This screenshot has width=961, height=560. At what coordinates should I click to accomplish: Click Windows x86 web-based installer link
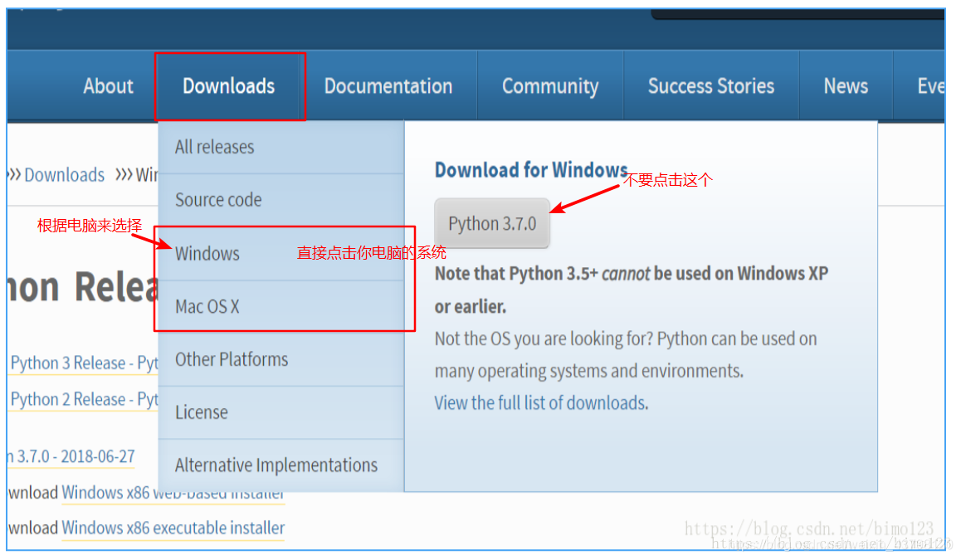(173, 493)
